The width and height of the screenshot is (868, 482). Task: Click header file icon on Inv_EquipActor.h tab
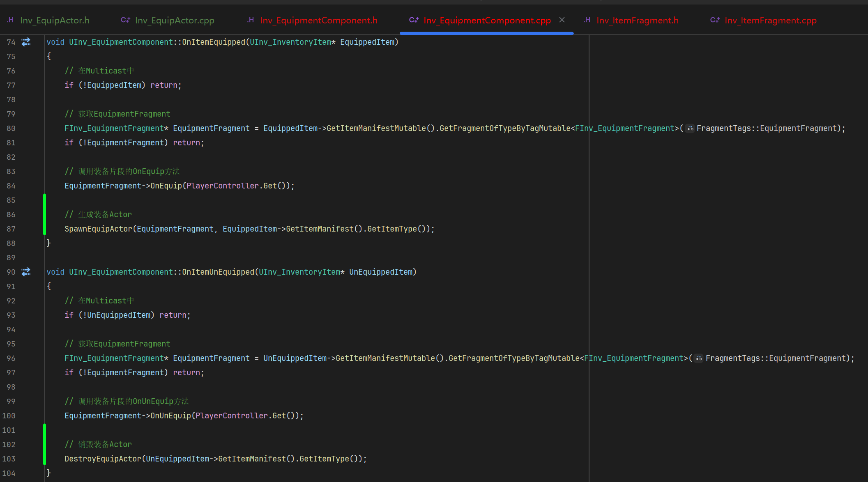point(11,20)
